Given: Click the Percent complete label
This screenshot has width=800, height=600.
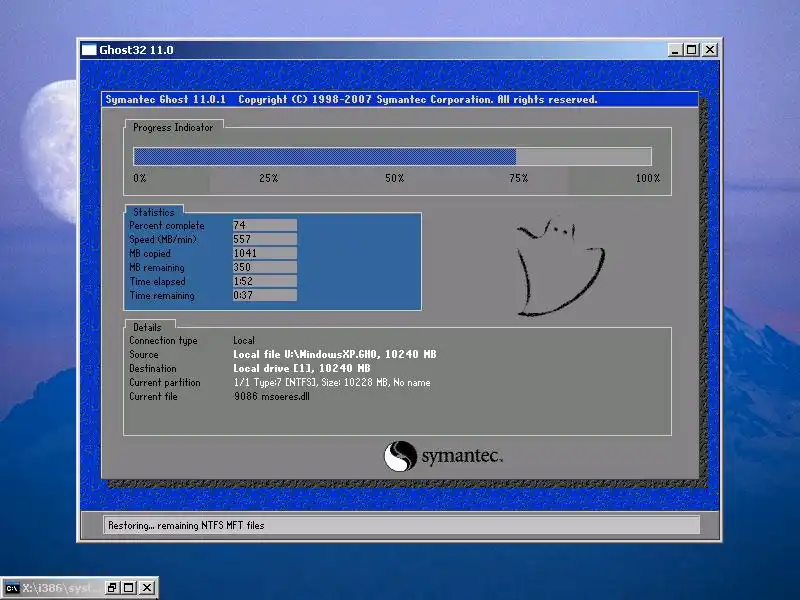Looking at the screenshot, I should [x=167, y=226].
